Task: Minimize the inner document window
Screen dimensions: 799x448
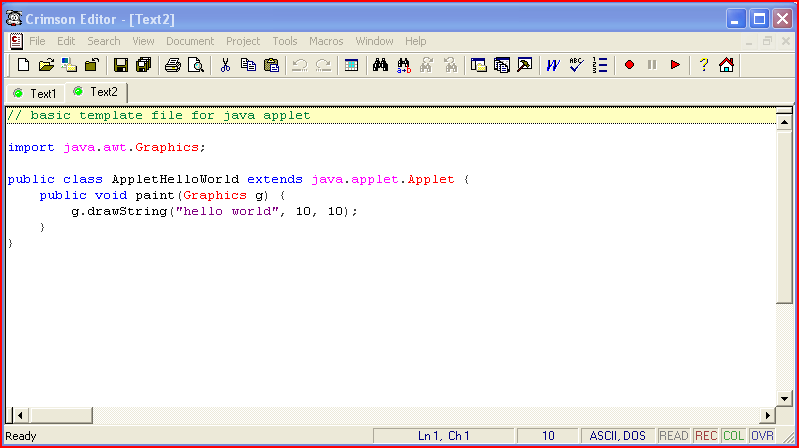Action: tap(749, 41)
